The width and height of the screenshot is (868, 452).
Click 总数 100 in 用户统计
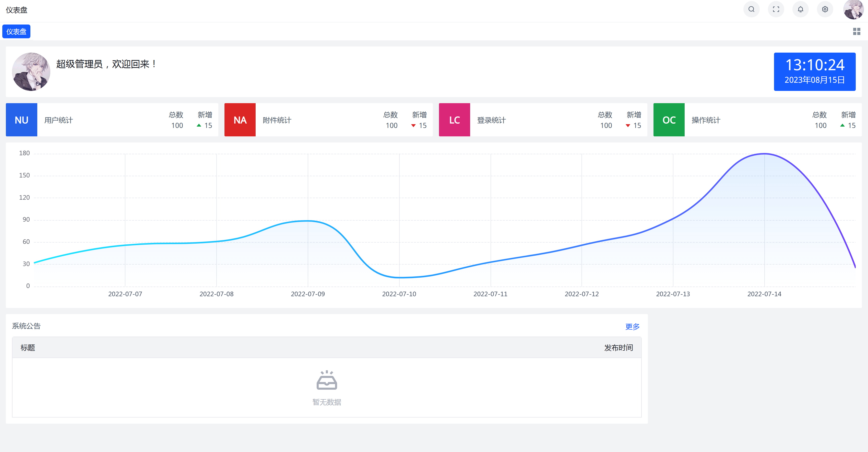tap(176, 120)
